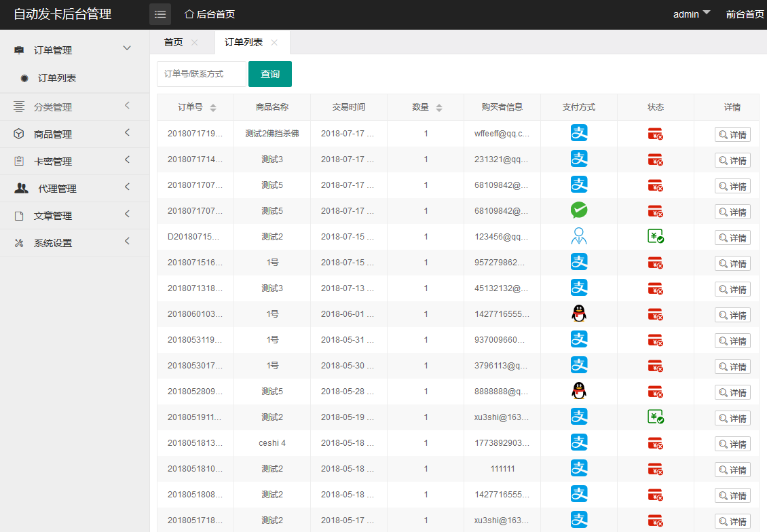The height and width of the screenshot is (532, 767).
Task: Focus the 订单号/联系方式 search field
Action: [202, 74]
